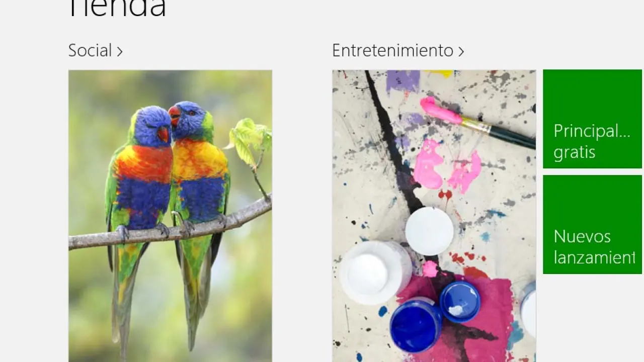Open the featured paint splatter tile
The height and width of the screenshot is (362, 644).
434,216
